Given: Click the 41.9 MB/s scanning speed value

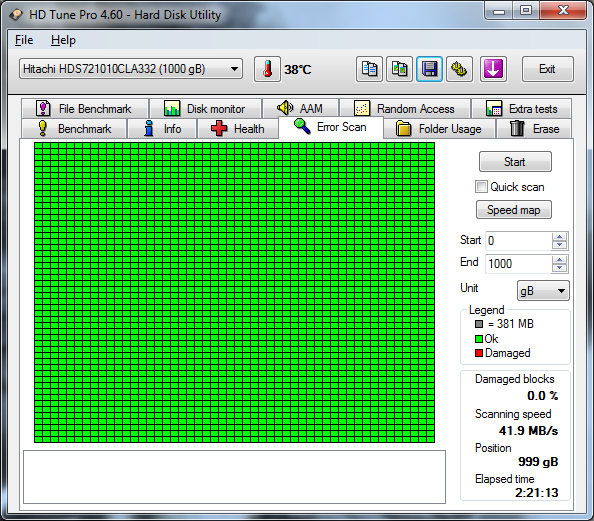Looking at the screenshot, I should tap(528, 431).
